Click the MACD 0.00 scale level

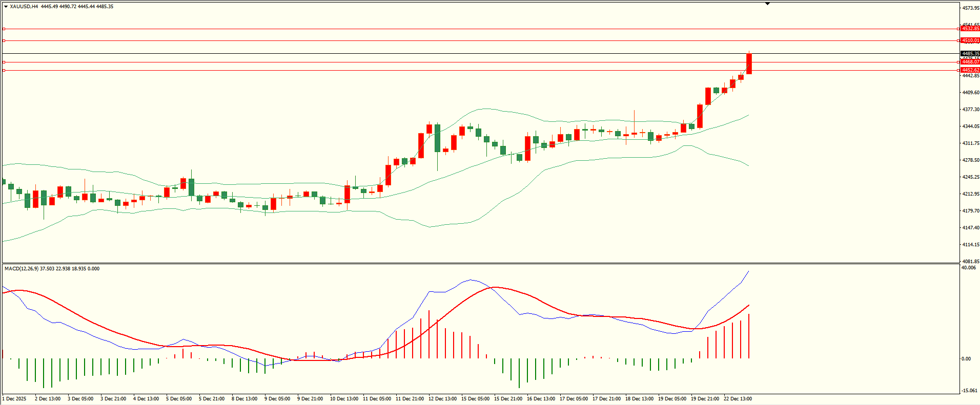tap(966, 359)
